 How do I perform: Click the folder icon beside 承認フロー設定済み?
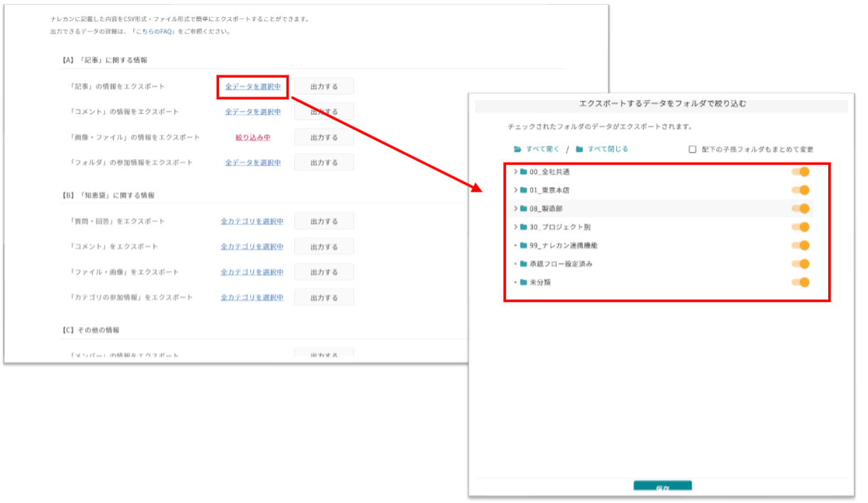pyautogui.click(x=524, y=264)
